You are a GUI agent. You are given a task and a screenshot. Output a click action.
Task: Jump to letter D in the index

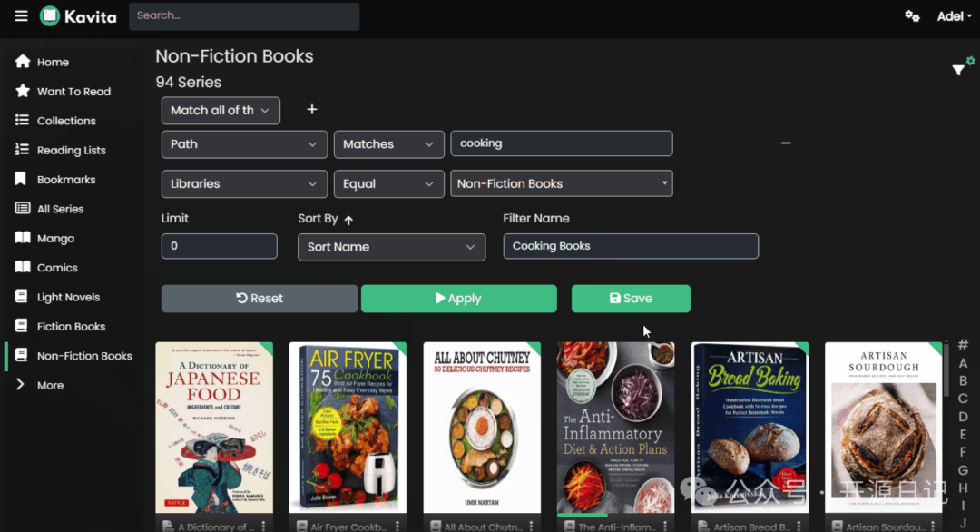[963, 417]
